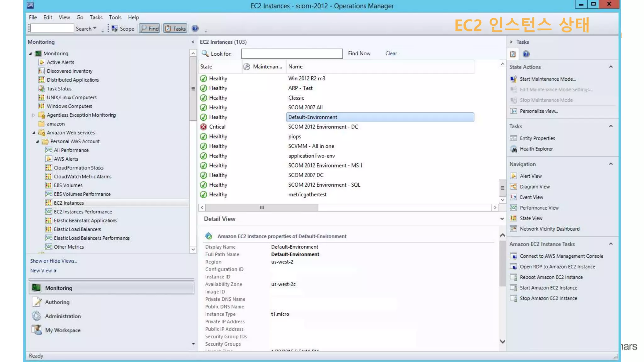Expand Agentless Exception Monitoring node

click(34, 115)
